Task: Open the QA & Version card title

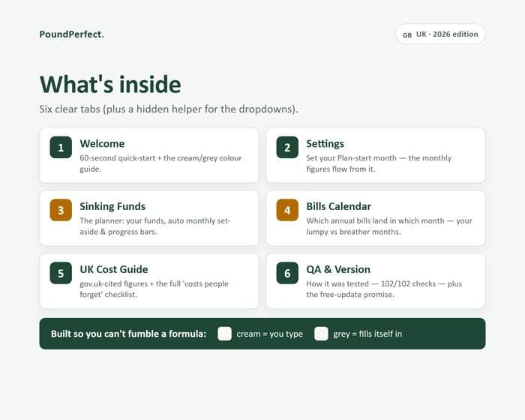Action: click(x=338, y=269)
